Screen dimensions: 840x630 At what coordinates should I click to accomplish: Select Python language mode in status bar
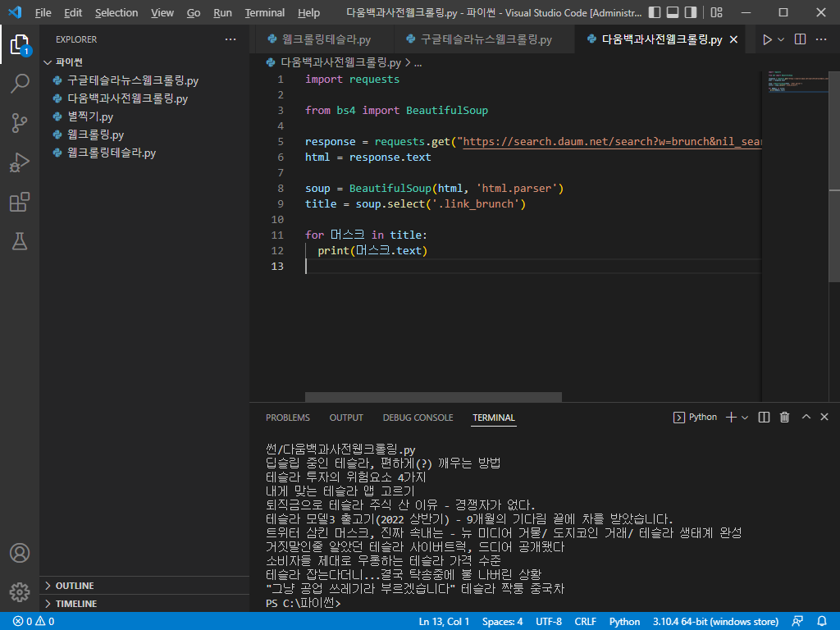click(624, 622)
